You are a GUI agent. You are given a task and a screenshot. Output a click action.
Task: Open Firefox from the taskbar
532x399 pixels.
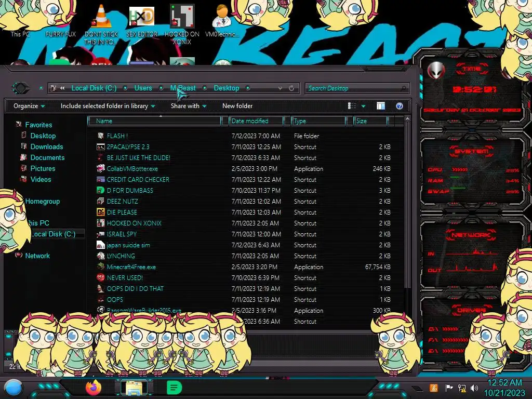pyautogui.click(x=94, y=387)
